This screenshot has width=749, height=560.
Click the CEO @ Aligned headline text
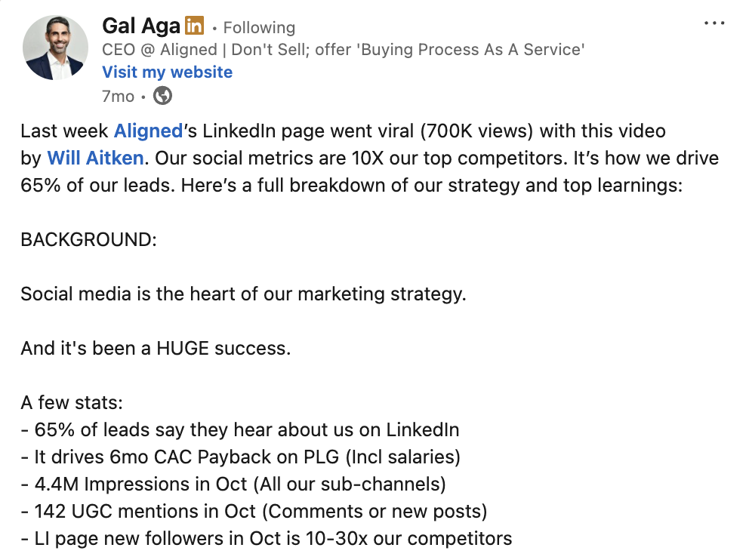343,50
